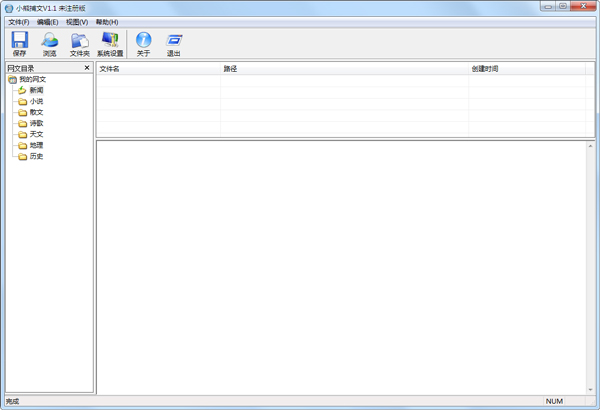Click the 退出 (Exit) toolbar icon
The height and width of the screenshot is (410, 600).
point(174,44)
